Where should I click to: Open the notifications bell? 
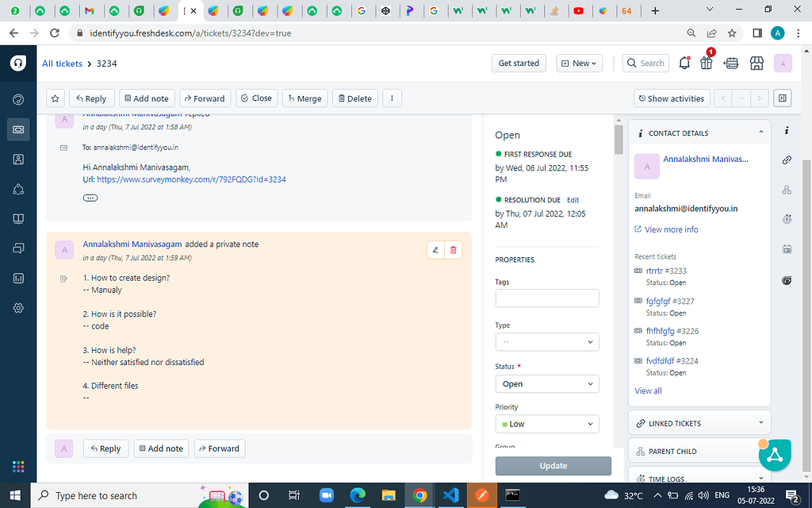point(684,63)
